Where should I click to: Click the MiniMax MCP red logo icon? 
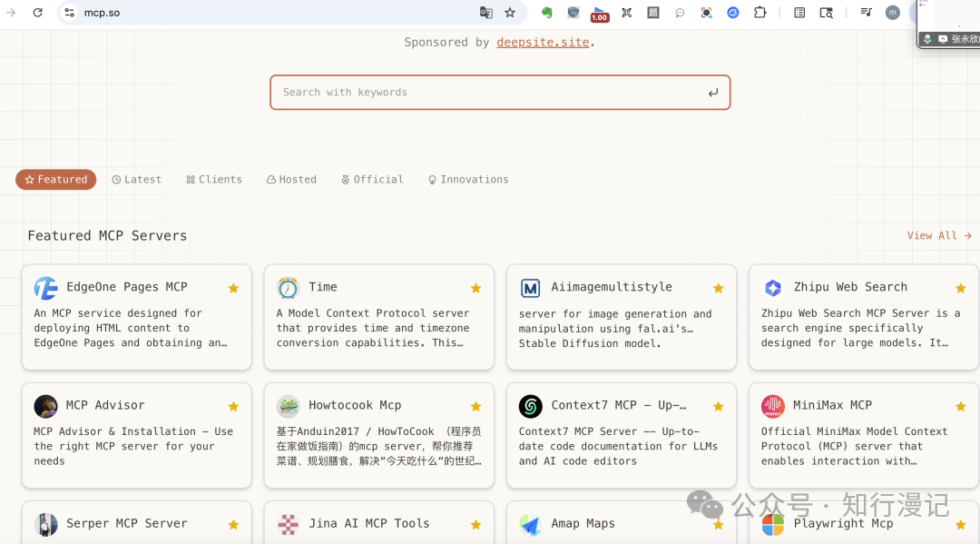pos(773,407)
